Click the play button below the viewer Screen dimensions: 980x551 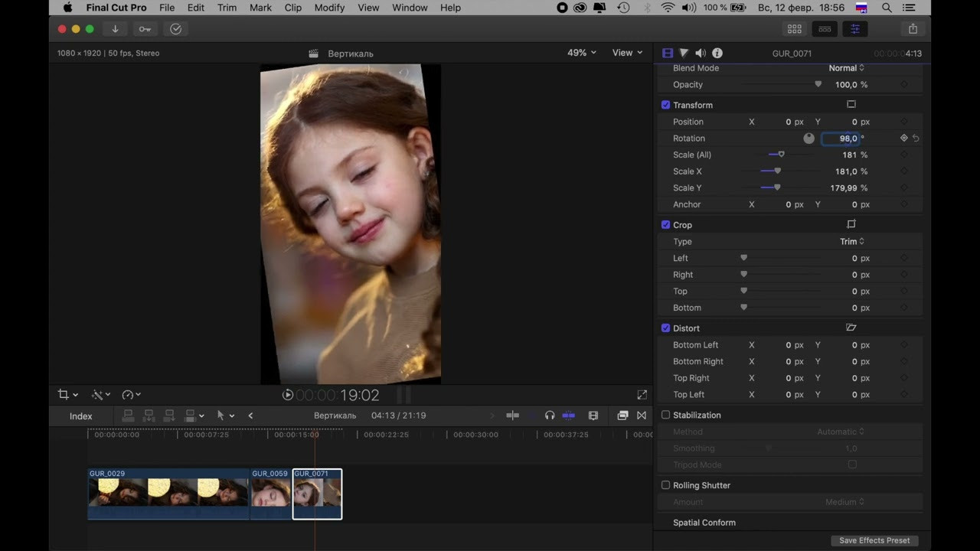tap(288, 395)
